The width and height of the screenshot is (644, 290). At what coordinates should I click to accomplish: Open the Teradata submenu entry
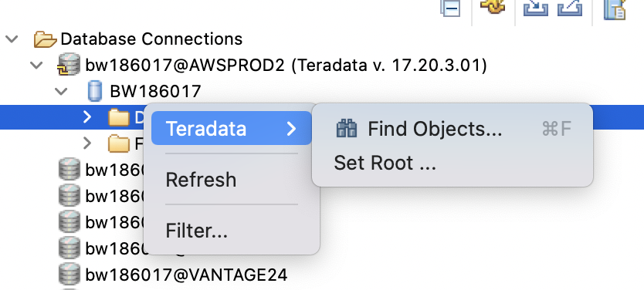tap(231, 128)
